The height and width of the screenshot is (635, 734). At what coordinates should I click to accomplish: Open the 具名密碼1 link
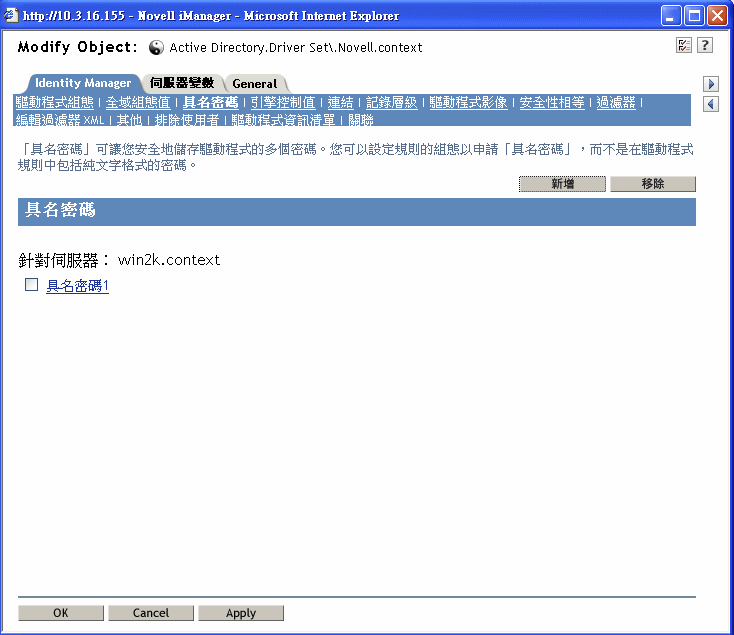point(77,285)
